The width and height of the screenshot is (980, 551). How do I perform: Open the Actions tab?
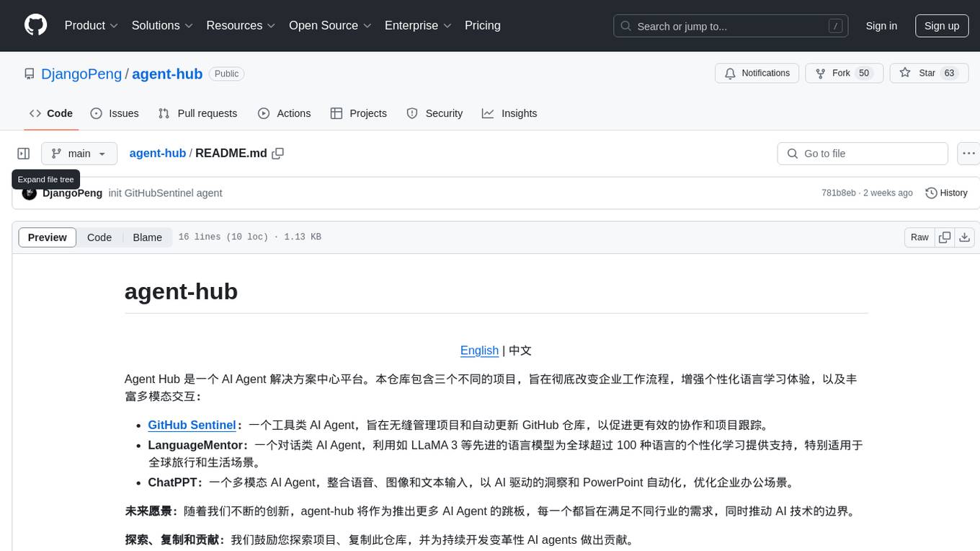(284, 113)
